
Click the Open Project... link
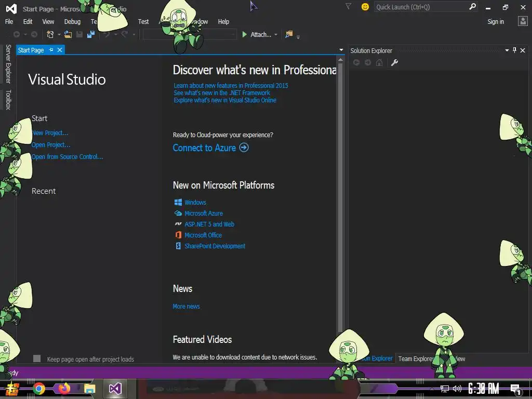point(51,145)
